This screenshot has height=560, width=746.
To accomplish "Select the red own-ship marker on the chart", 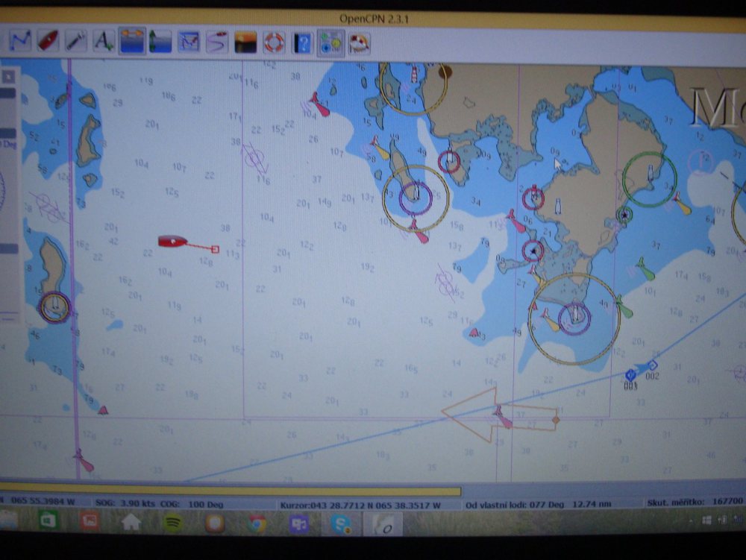I will [x=172, y=241].
